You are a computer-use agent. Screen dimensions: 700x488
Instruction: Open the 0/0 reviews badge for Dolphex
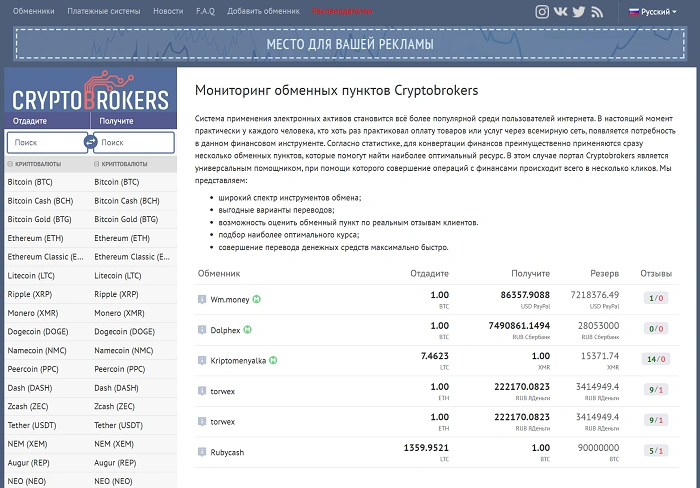pos(656,329)
